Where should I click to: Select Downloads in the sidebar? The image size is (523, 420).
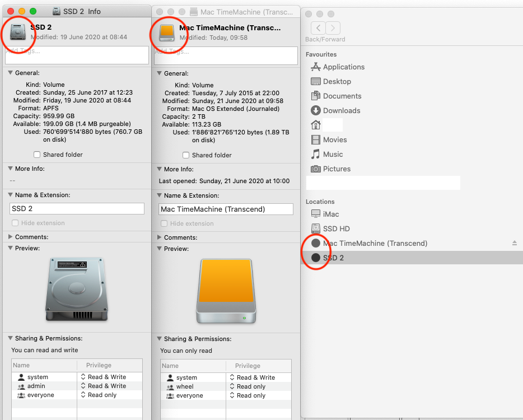point(340,110)
